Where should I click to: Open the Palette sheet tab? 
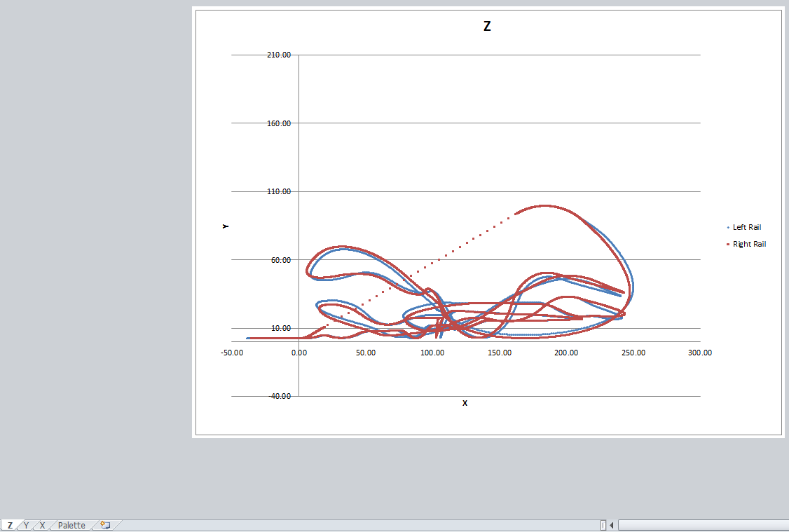pos(71,525)
